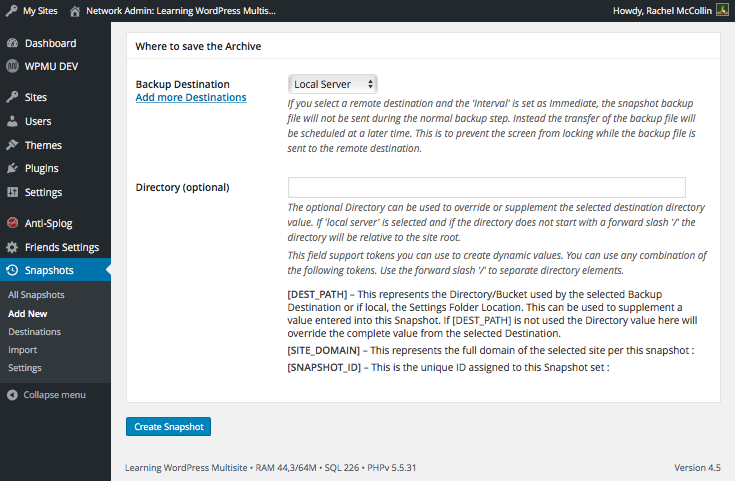Viewport: 735px width, 481px height.
Task: Go to Destinations submenu item
Action: [34, 332]
